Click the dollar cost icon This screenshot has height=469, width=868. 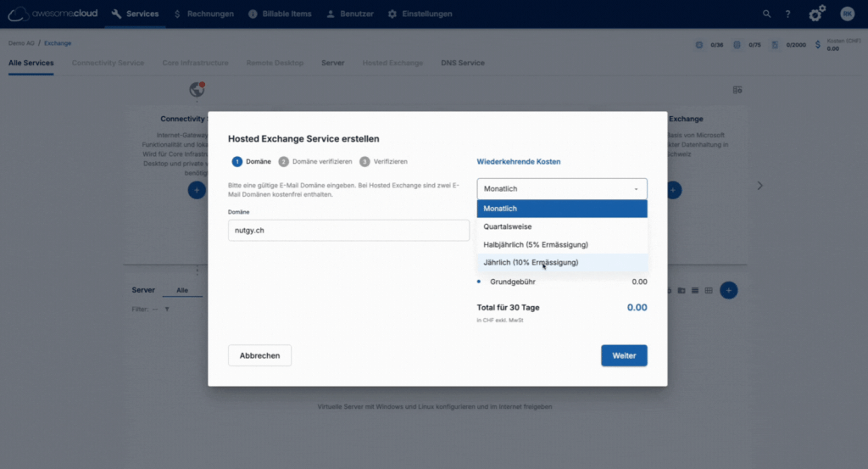click(x=818, y=45)
